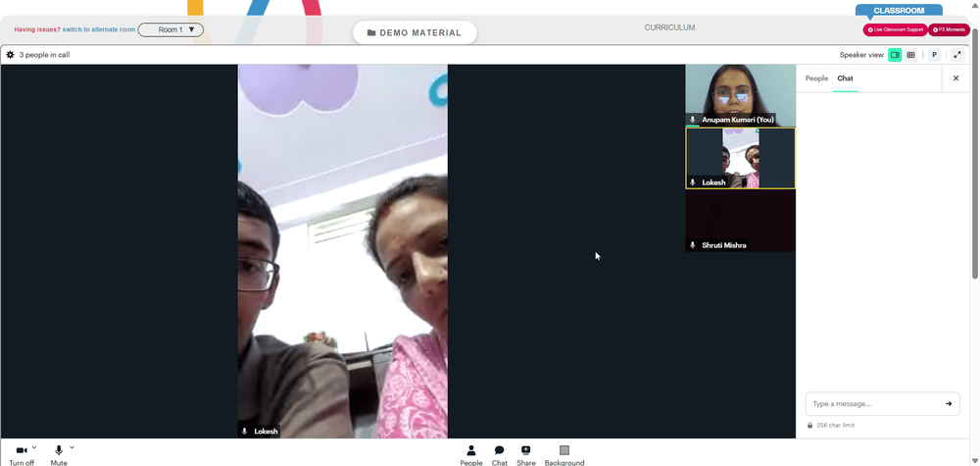This screenshot has width=980, height=466.
Task: Open the People tab in side panel
Action: (816, 78)
